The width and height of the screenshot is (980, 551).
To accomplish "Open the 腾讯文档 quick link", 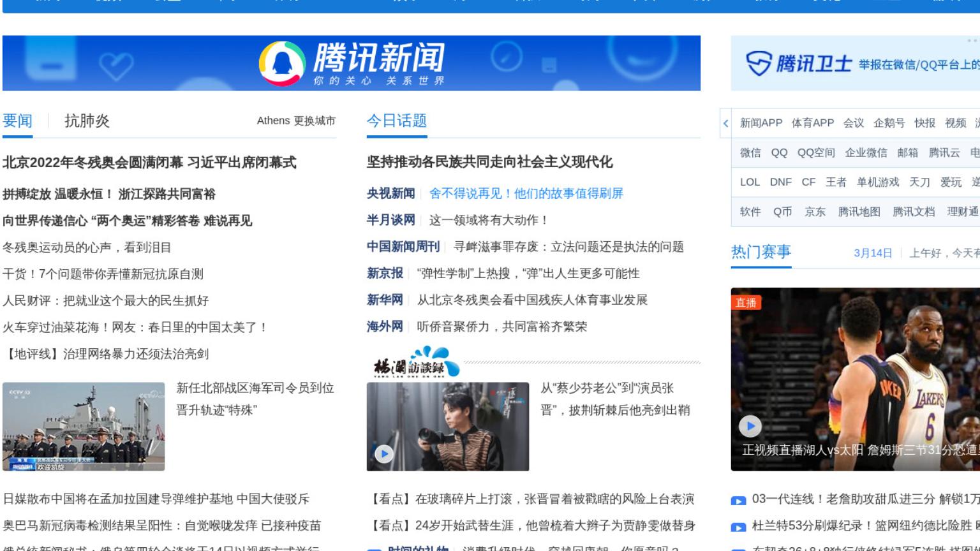I will pos(914,212).
